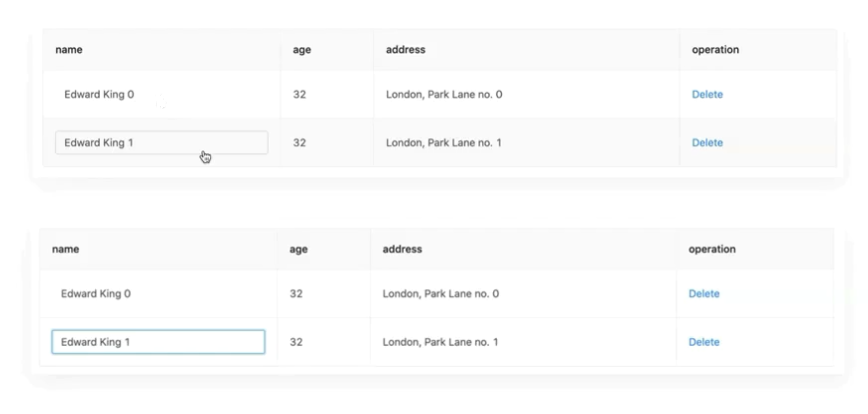
Task: Focus the active Edward King 1 input in bottom table
Action: [158, 342]
